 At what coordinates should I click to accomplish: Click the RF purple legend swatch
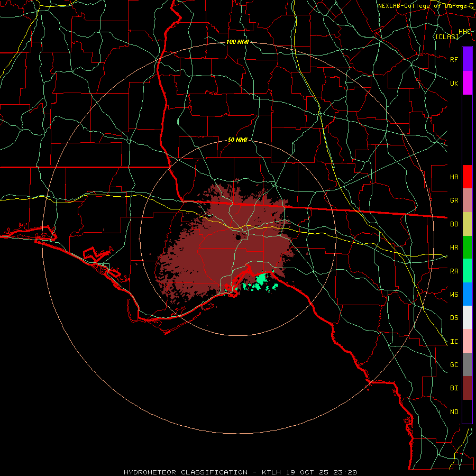[467, 59]
